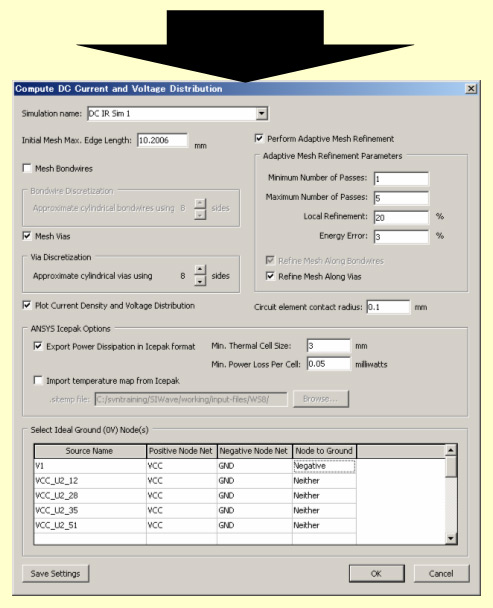Select the VCC_U2_28 source name cell
The width and height of the screenshot is (493, 608).
(90, 496)
